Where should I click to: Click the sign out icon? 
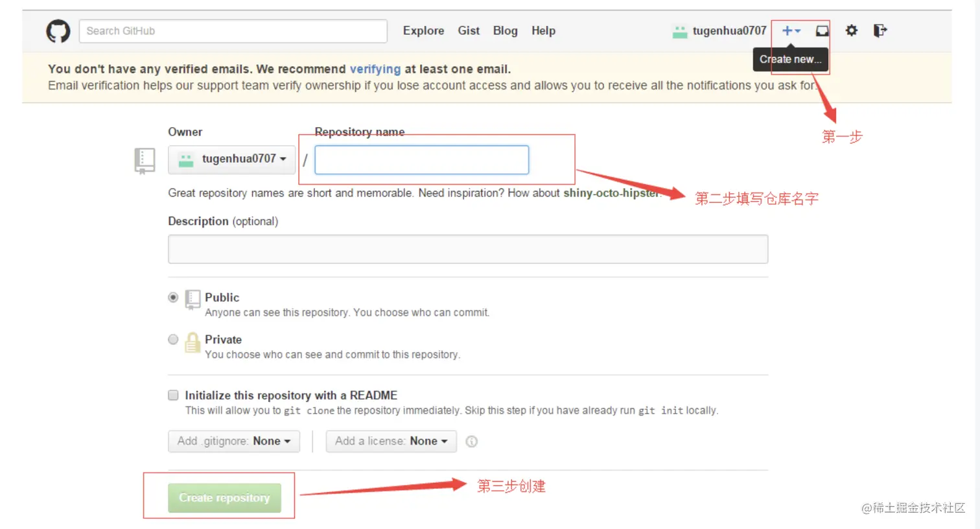(880, 30)
